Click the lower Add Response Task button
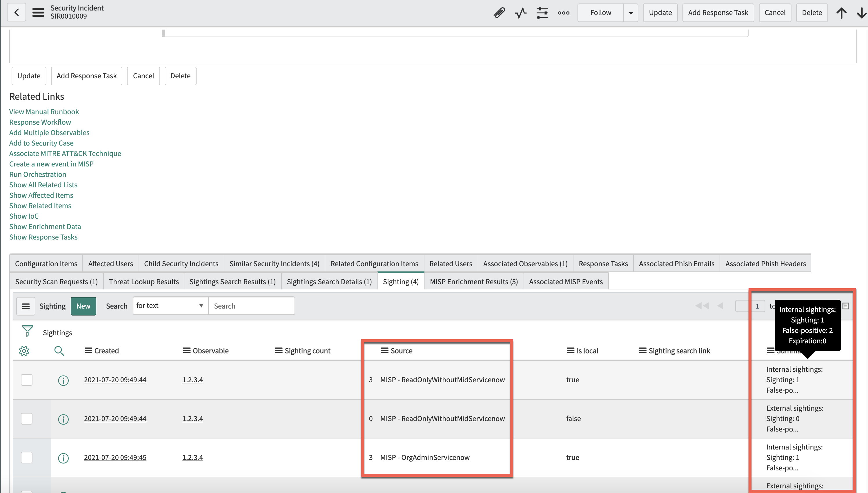This screenshot has height=493, width=868. (x=87, y=76)
